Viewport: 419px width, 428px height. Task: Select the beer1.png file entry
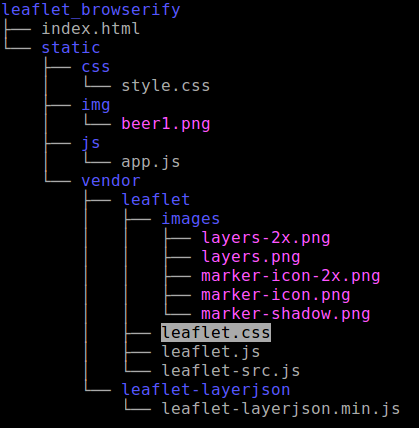tap(166, 124)
